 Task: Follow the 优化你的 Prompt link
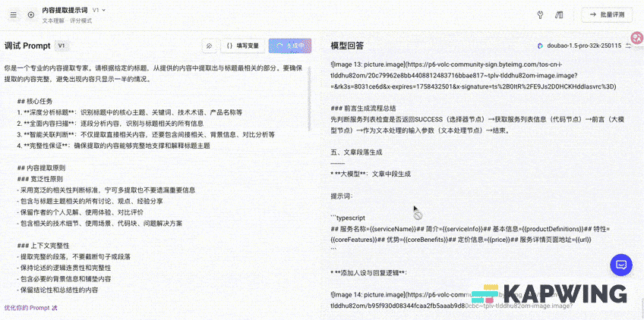[30, 308]
